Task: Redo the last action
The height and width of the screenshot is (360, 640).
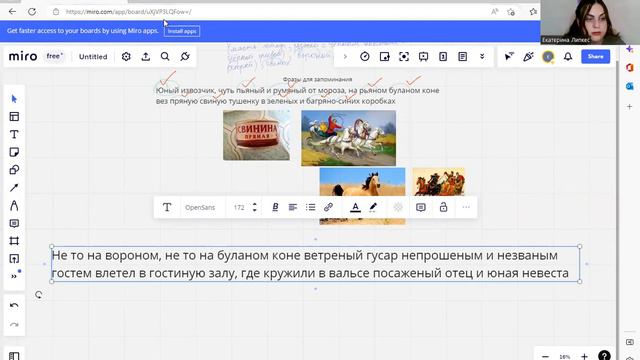Action: [14, 325]
